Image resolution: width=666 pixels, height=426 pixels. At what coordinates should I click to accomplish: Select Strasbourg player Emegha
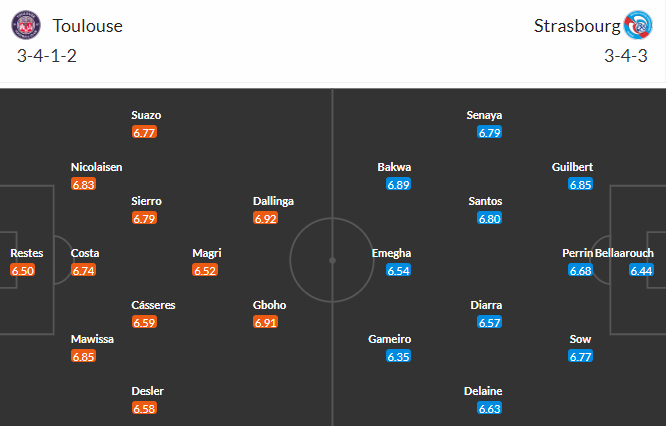pos(391,253)
